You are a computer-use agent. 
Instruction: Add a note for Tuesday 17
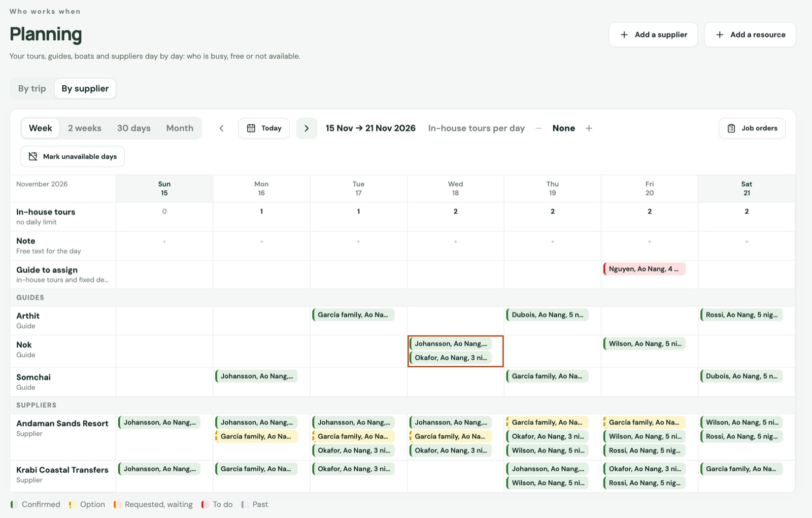click(358, 241)
